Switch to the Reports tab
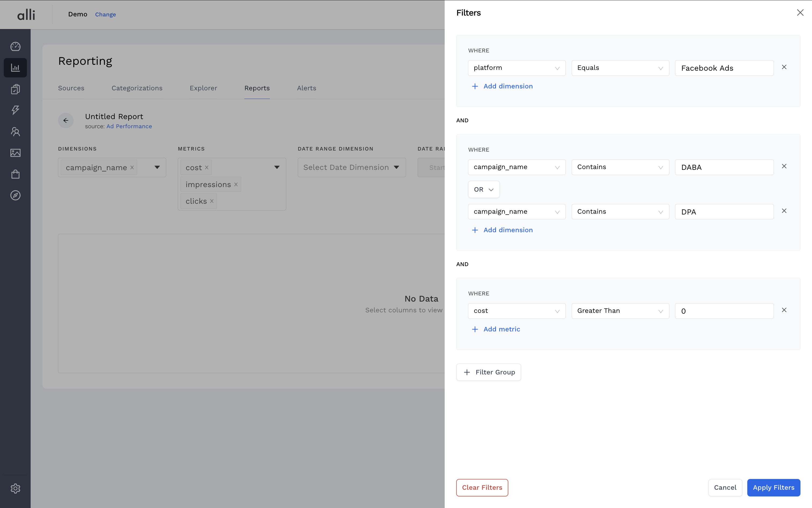Screen dimensions: 812x508 [257, 88]
